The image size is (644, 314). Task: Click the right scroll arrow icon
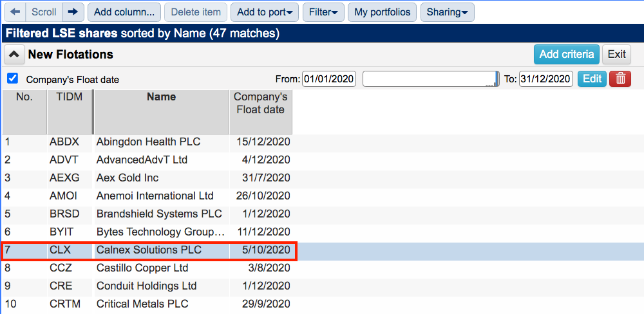point(73,12)
